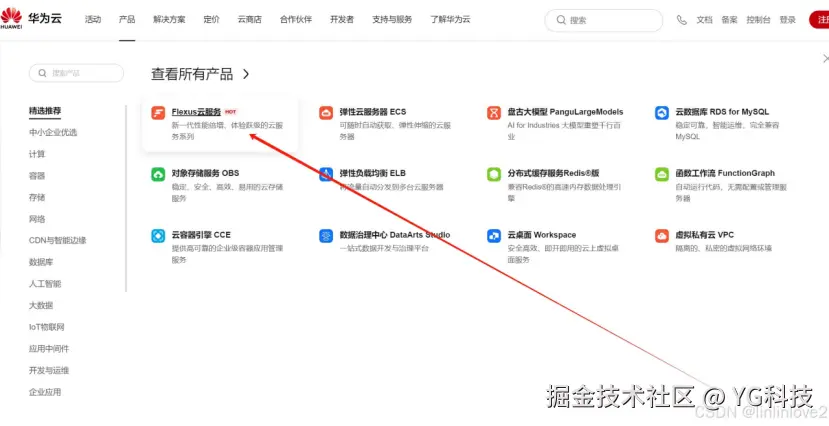Image resolution: width=829 pixels, height=426 pixels.
Task: Select the 精选推荐 category tab
Action: point(45,110)
